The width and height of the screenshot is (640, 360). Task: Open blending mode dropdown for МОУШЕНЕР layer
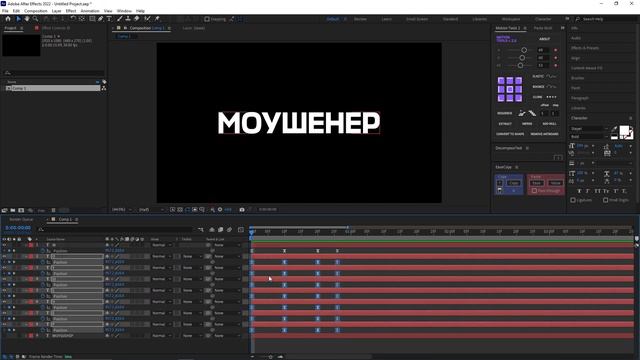(161, 336)
